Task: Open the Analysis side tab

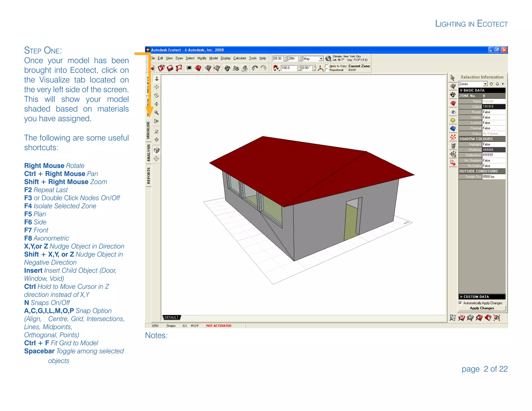Action: [x=148, y=153]
